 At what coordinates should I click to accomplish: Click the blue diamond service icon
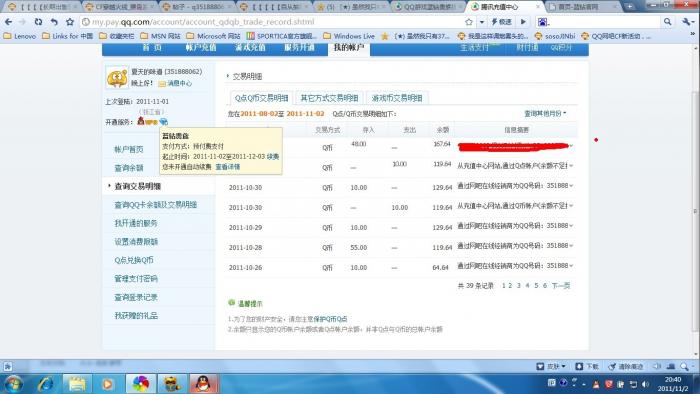pos(164,121)
